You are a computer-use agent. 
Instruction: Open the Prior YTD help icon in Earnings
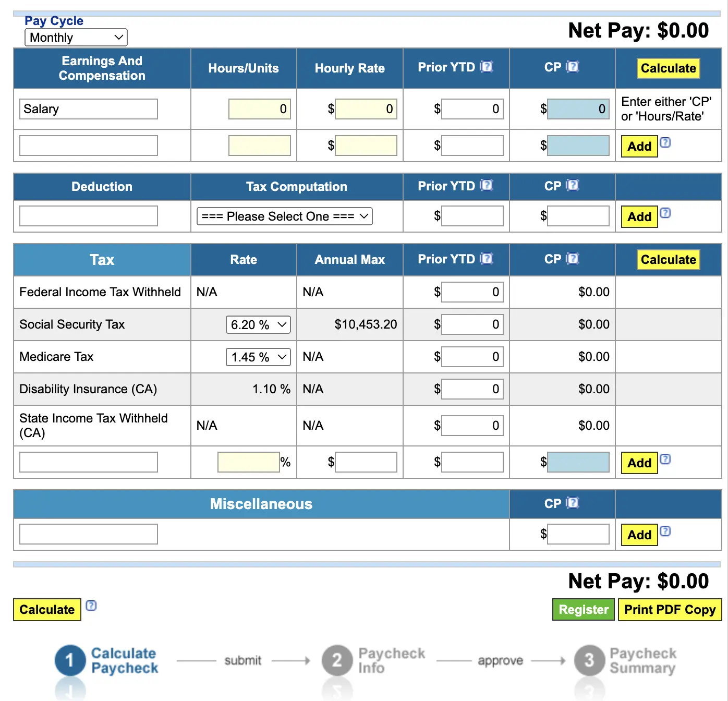click(487, 66)
